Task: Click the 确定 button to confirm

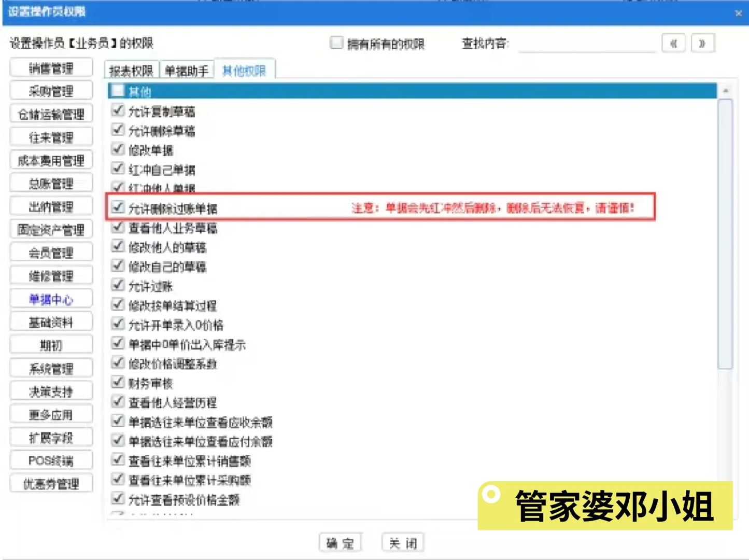Action: click(340, 542)
